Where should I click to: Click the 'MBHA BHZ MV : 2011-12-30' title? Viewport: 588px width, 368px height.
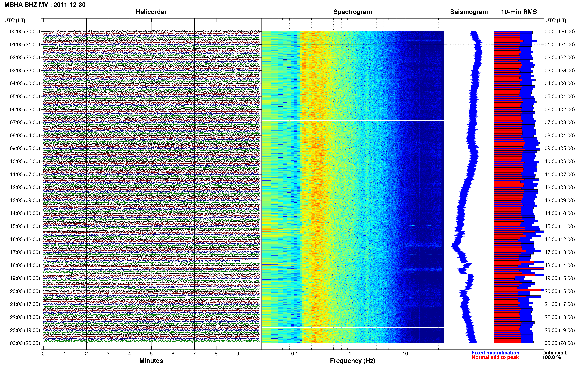(x=45, y=5)
